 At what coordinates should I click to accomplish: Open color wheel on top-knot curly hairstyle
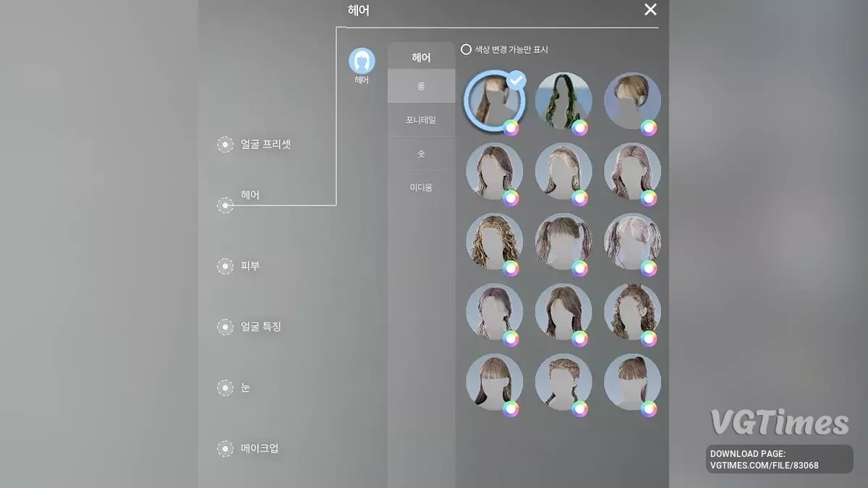click(x=649, y=338)
